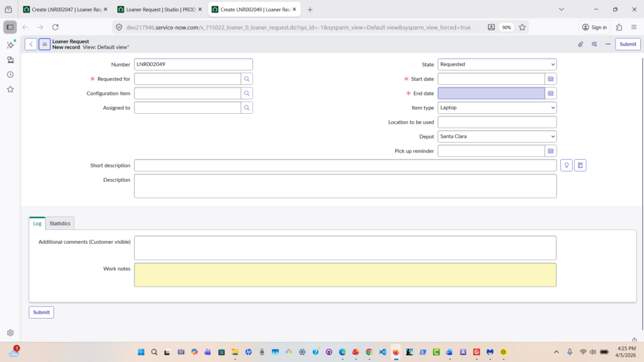Open the form context menu hamburger icon

(45, 44)
